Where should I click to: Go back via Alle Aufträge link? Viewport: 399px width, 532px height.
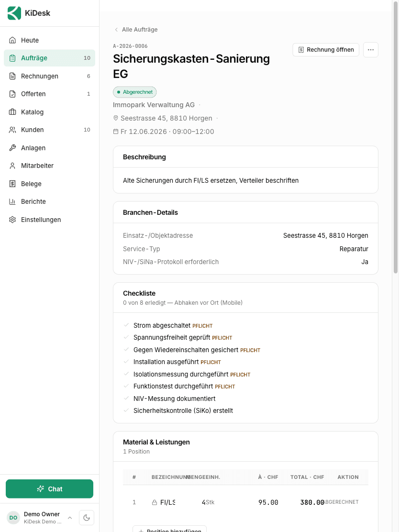(x=136, y=30)
